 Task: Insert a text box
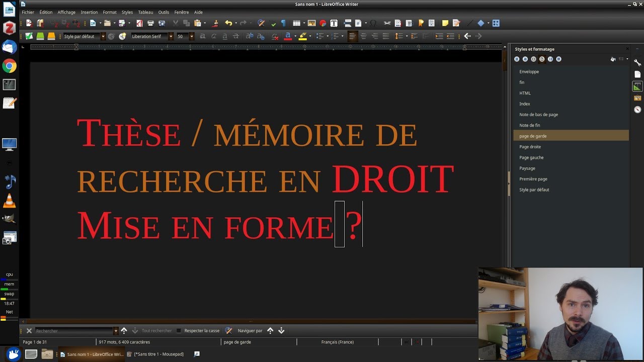coord(334,23)
